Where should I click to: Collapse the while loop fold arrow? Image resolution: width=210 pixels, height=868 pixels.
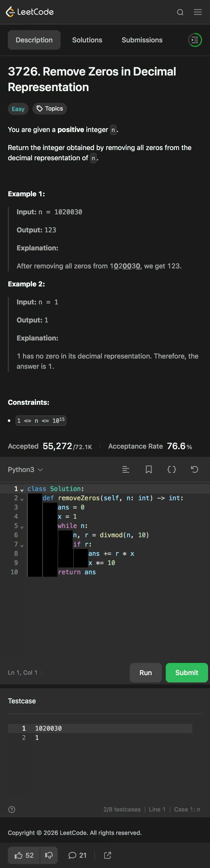(22, 527)
